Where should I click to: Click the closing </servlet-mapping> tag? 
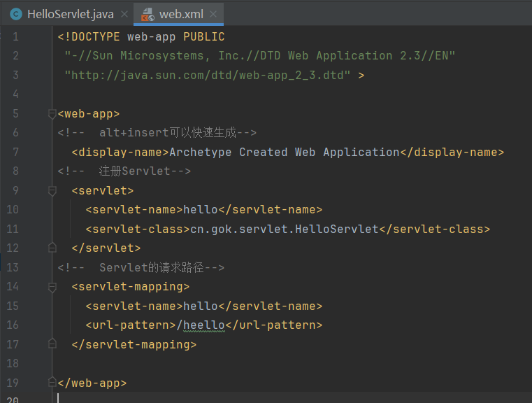tap(134, 345)
